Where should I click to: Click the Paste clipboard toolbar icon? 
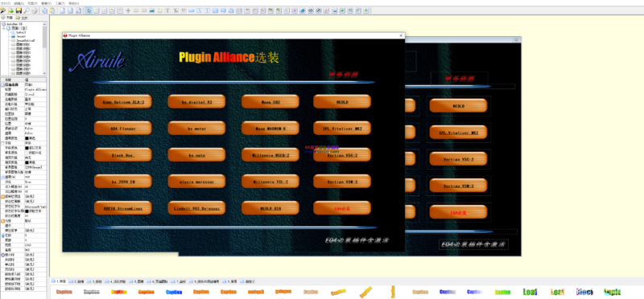point(52,10)
